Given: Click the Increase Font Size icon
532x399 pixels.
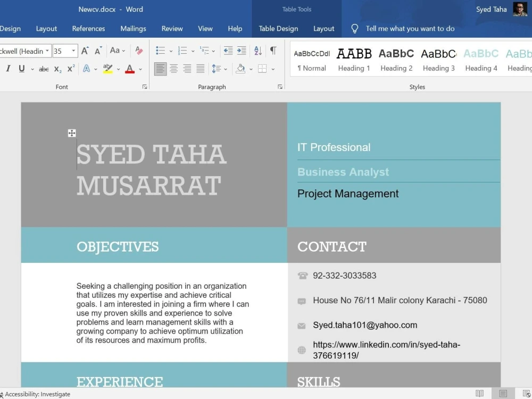Looking at the screenshot, I should coord(84,50).
